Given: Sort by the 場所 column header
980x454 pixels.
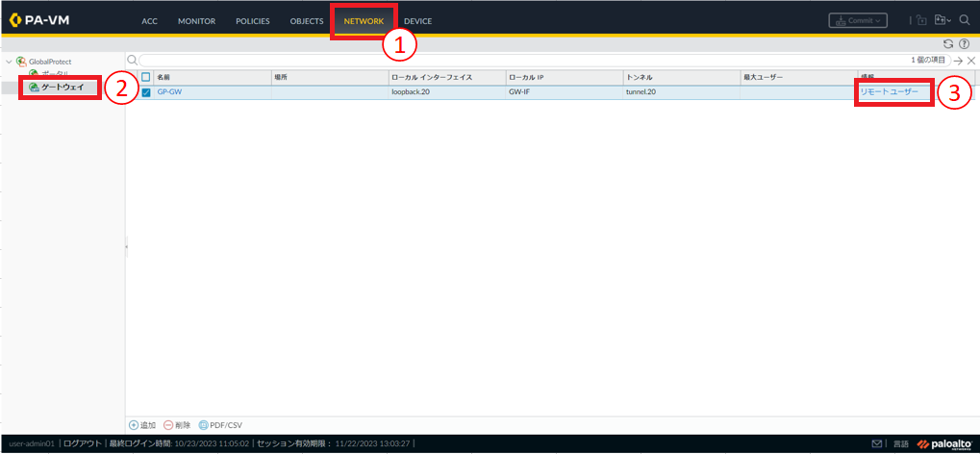Looking at the screenshot, I should coord(330,77).
